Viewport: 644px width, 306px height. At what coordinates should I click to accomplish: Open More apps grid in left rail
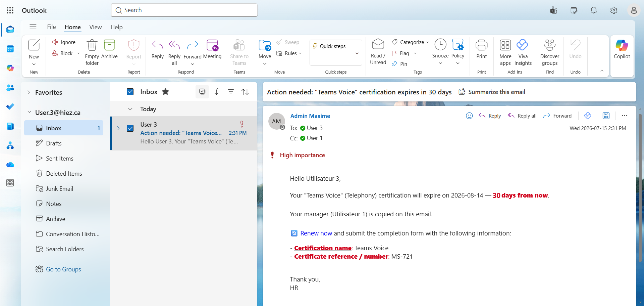click(10, 183)
